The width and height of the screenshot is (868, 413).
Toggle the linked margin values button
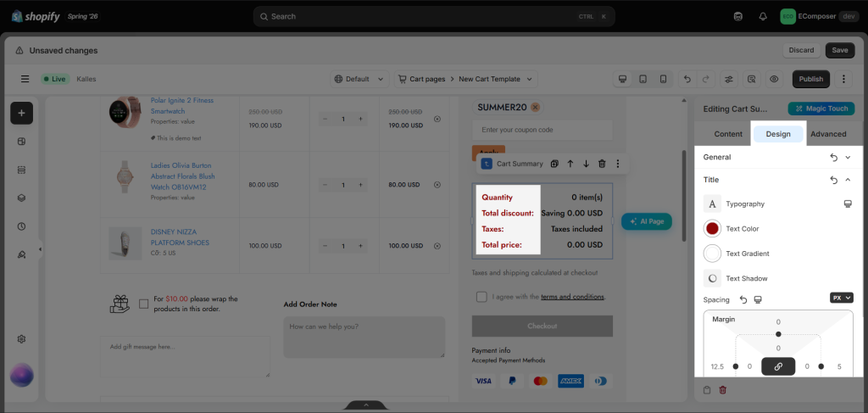[778, 366]
